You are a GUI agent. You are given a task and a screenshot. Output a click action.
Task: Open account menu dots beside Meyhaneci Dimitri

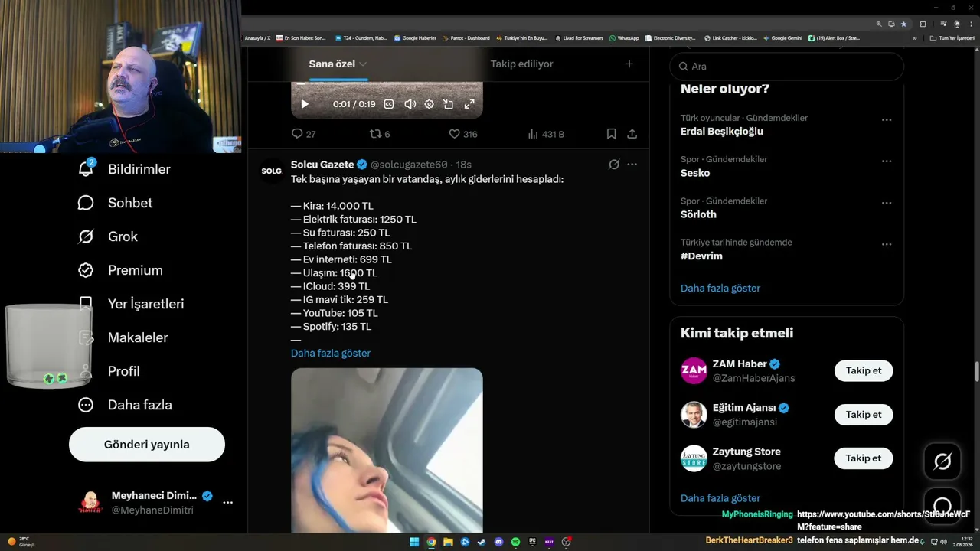(x=227, y=503)
